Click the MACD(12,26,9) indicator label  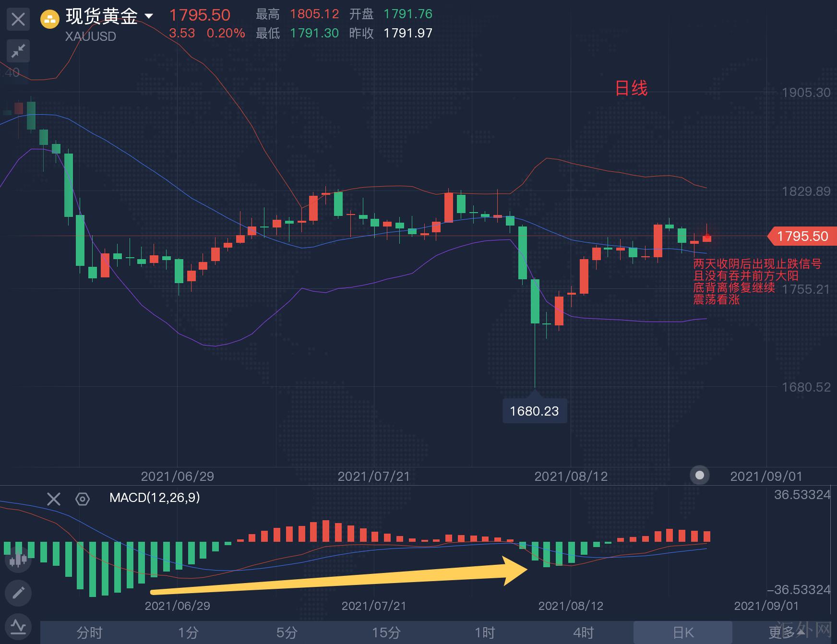coord(155,498)
